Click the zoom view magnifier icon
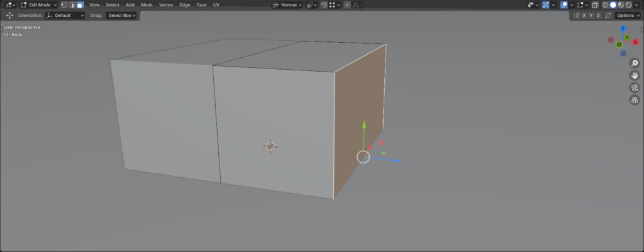This screenshot has height=252, width=644. pyautogui.click(x=635, y=63)
